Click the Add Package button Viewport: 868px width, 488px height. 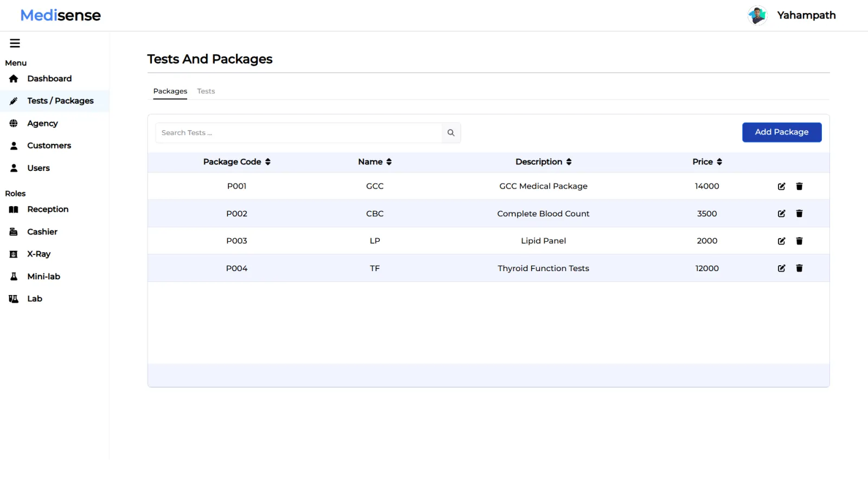click(x=782, y=132)
